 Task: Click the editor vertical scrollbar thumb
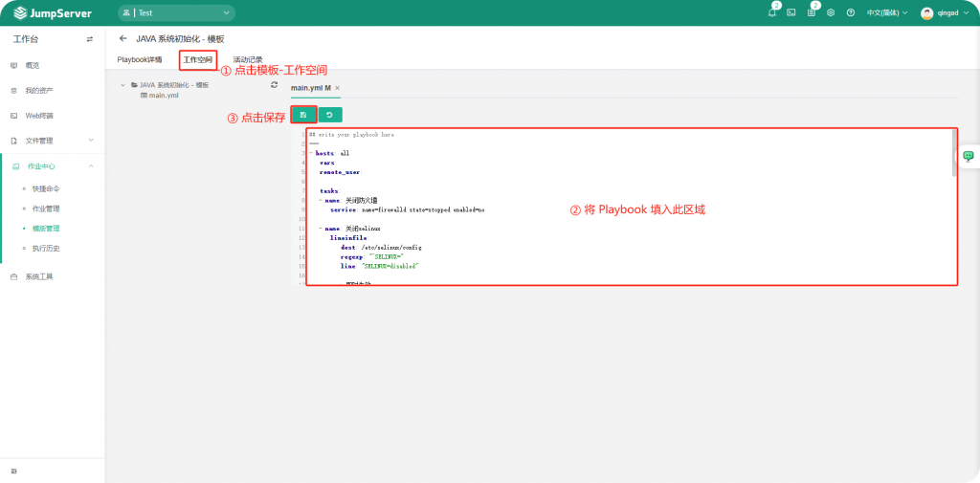point(954,153)
